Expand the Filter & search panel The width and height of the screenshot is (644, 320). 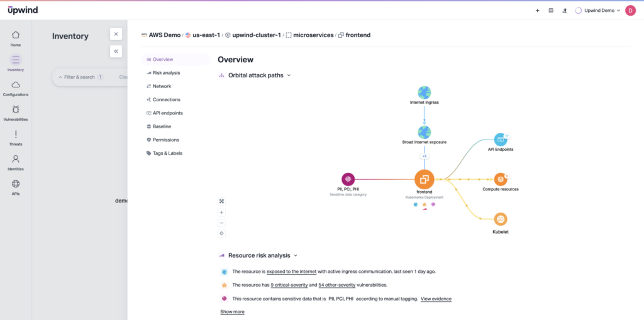click(80, 77)
